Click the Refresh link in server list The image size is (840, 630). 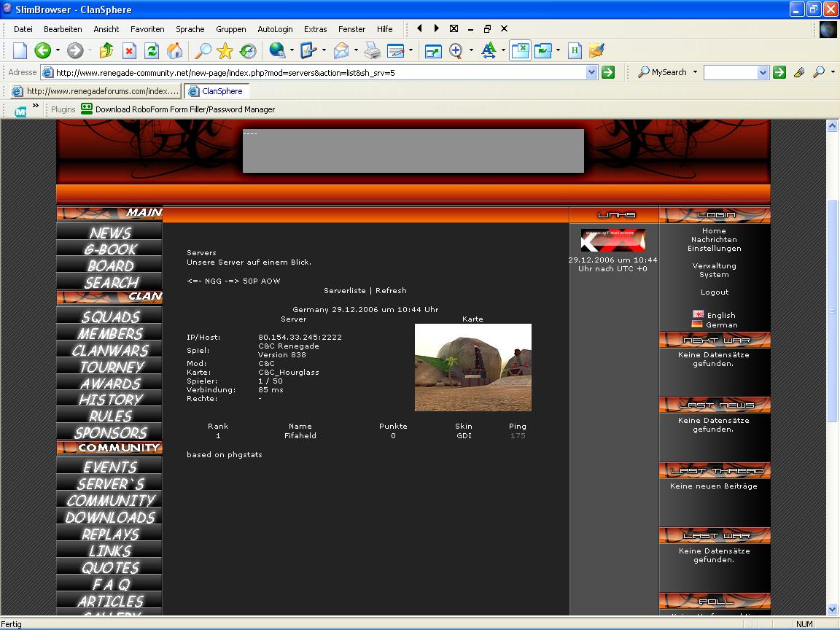pos(391,290)
